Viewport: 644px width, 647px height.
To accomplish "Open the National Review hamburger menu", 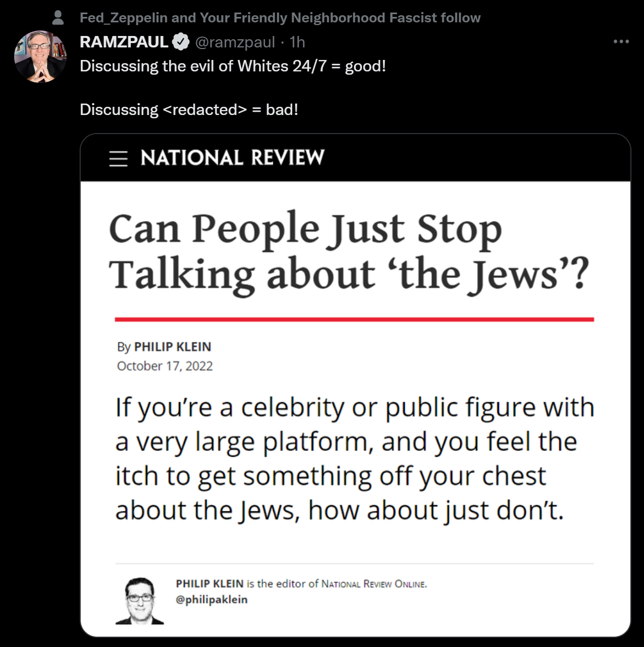I will [x=118, y=158].
